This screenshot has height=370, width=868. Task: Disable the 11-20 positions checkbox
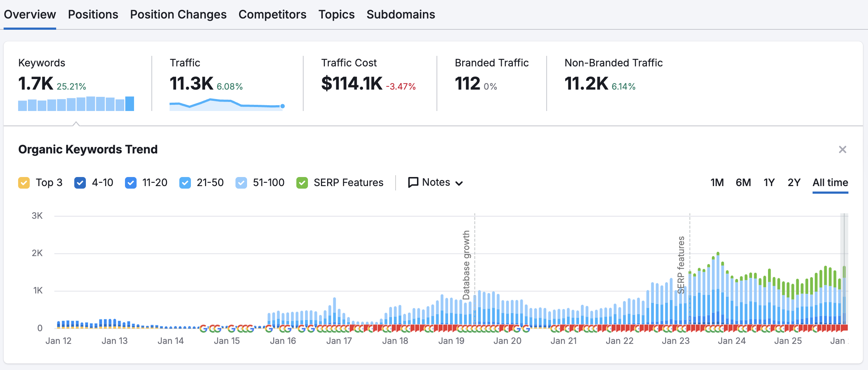click(x=131, y=182)
